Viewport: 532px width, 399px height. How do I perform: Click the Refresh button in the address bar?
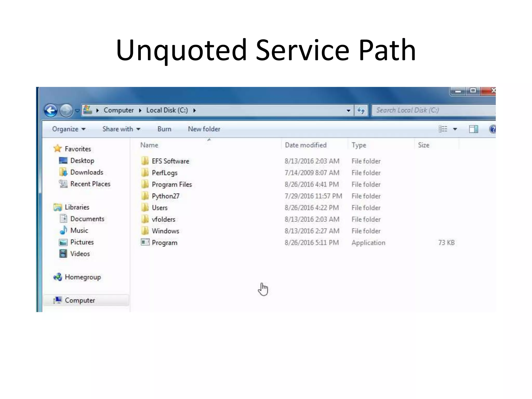pos(361,111)
